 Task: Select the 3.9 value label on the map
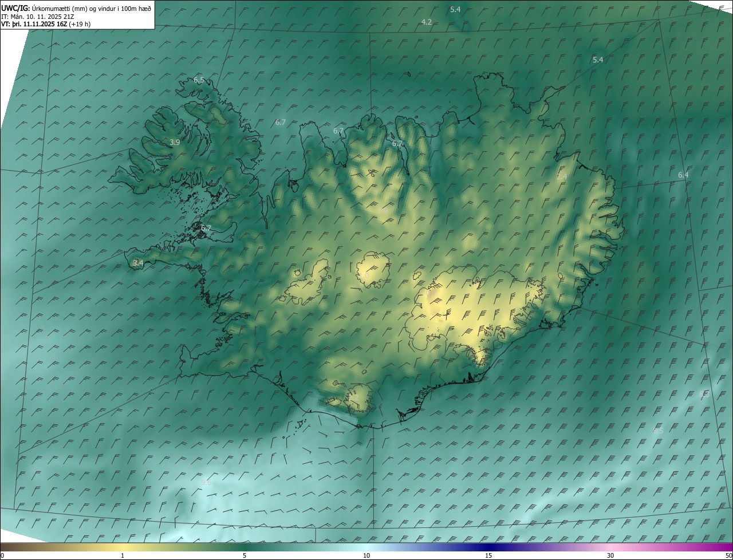[175, 142]
